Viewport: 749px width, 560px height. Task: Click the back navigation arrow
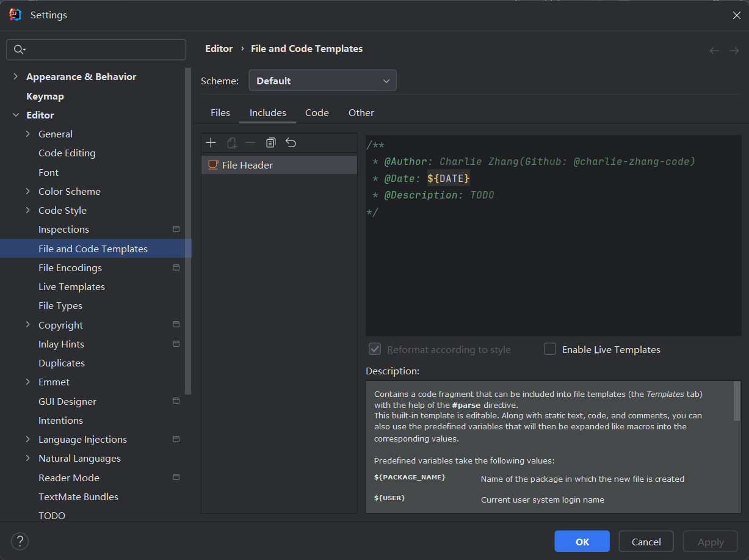pyautogui.click(x=714, y=51)
